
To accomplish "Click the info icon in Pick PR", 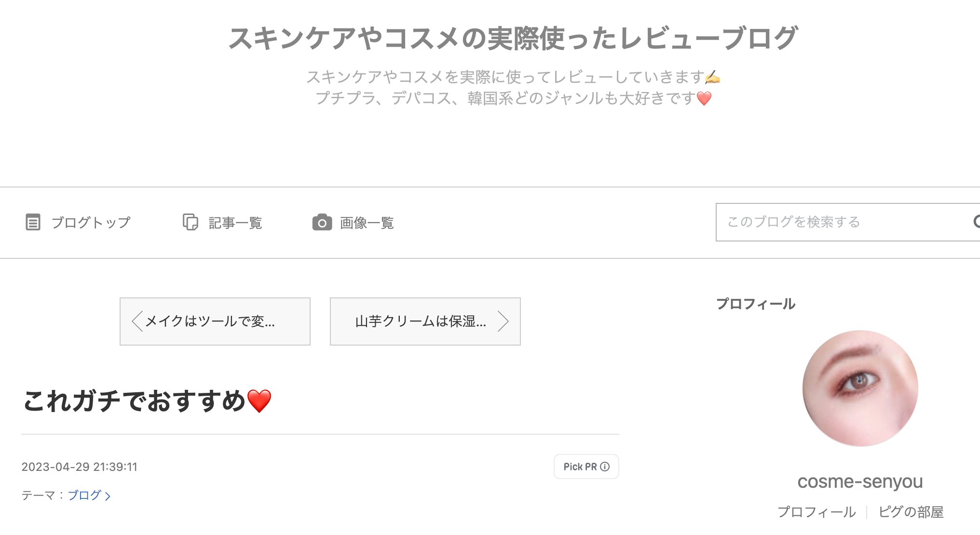I will (x=605, y=467).
